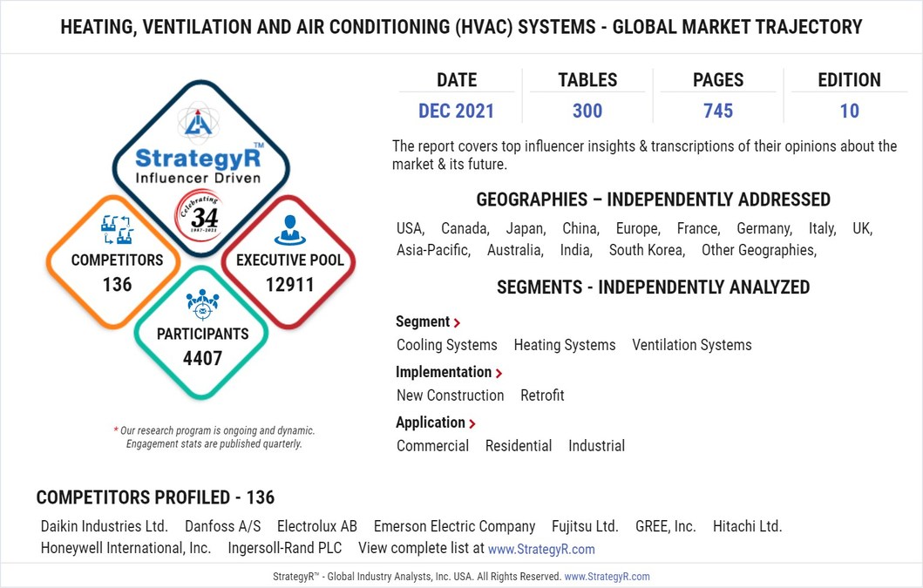The image size is (923, 588).
Task: Select South Korea in geographies list
Action: click(648, 250)
